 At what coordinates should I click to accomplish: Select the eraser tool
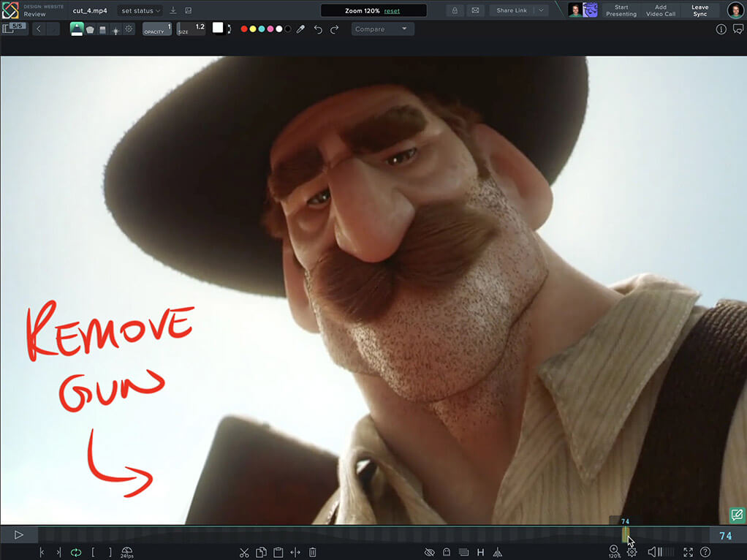pyautogui.click(x=102, y=29)
